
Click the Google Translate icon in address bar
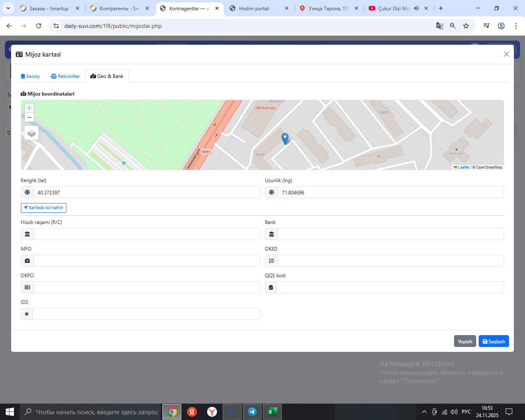[x=440, y=26]
